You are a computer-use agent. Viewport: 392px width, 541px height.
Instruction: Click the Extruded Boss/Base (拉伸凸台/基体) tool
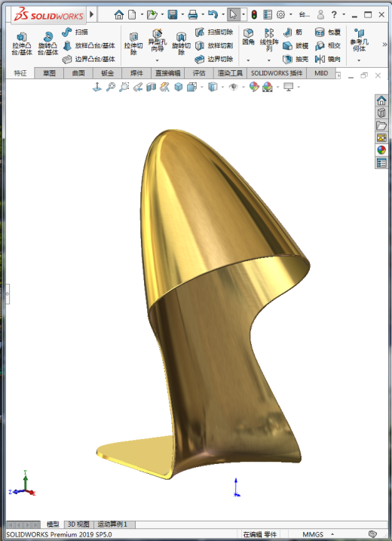(22, 44)
